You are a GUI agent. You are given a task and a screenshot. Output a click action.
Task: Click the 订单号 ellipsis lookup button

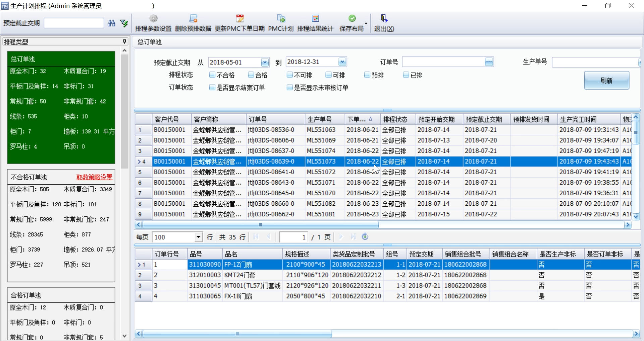(489, 62)
